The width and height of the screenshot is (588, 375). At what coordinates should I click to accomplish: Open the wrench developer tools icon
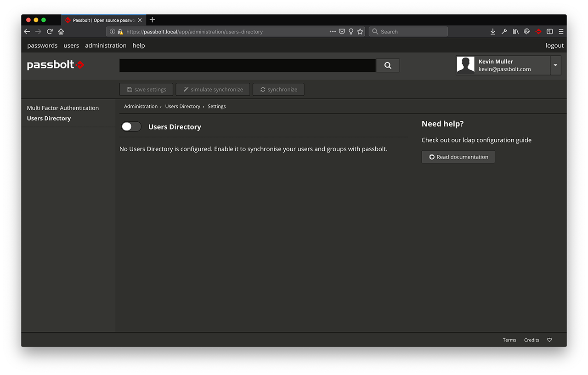coord(504,32)
